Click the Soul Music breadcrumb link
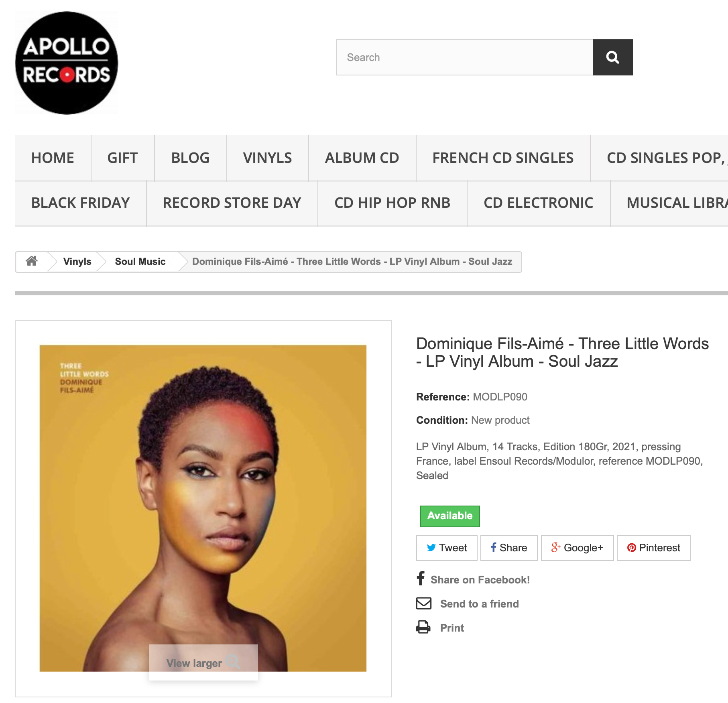 140,262
